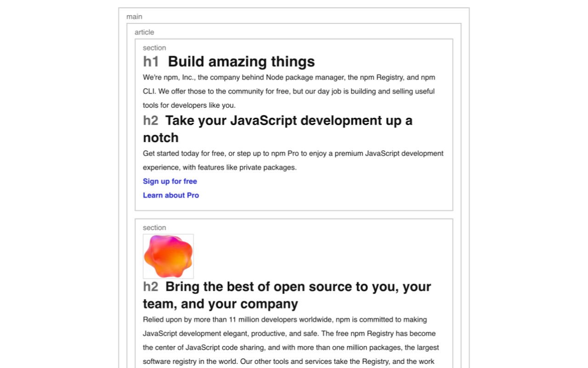588x368 pixels.
Task: Click the h2 tag before "Take your JavaScript"
Action: [150, 121]
